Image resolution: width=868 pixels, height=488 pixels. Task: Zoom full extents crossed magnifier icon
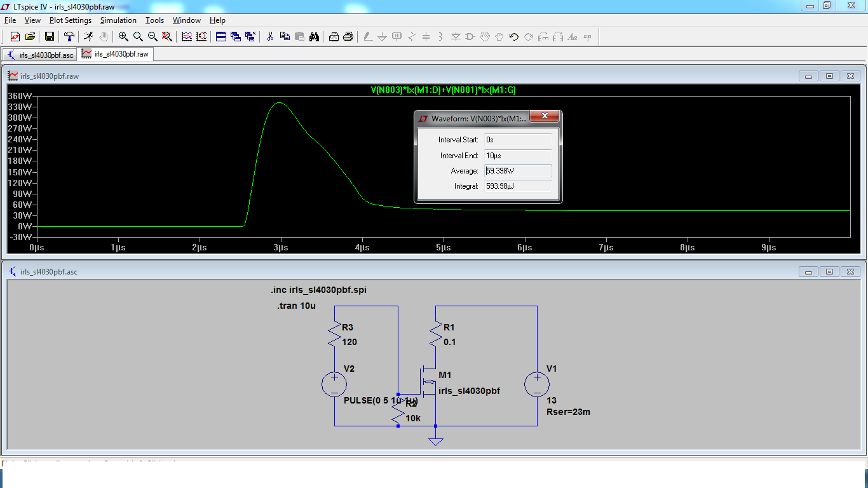tap(167, 37)
